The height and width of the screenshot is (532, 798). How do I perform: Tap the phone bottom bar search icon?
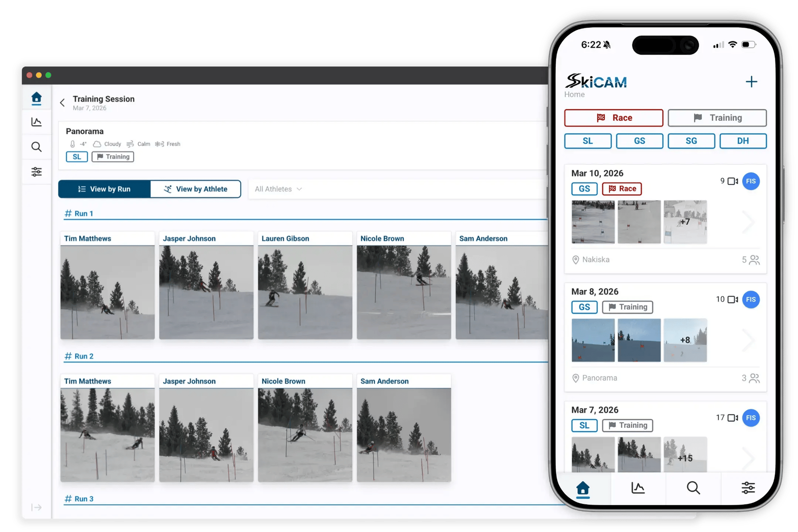click(693, 488)
